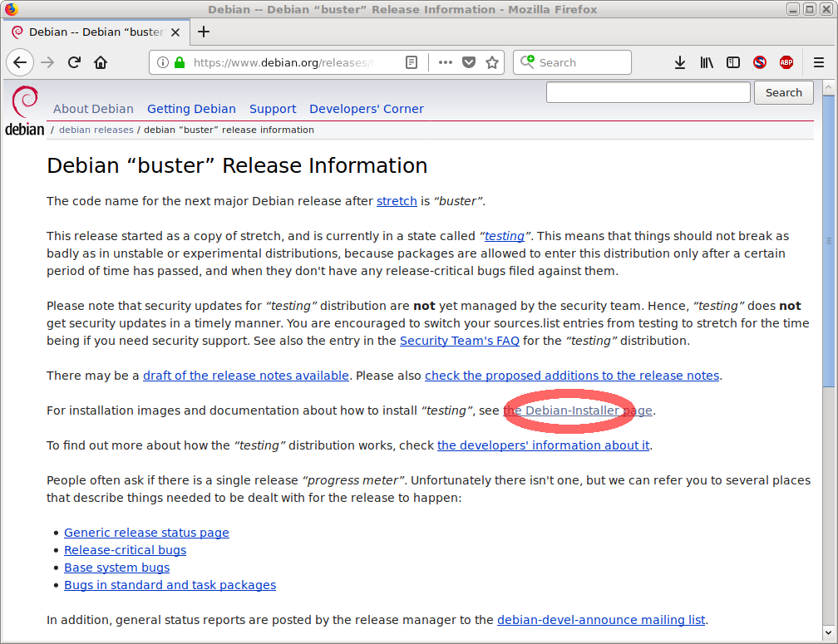Check proposed additions to release notes link

click(572, 376)
